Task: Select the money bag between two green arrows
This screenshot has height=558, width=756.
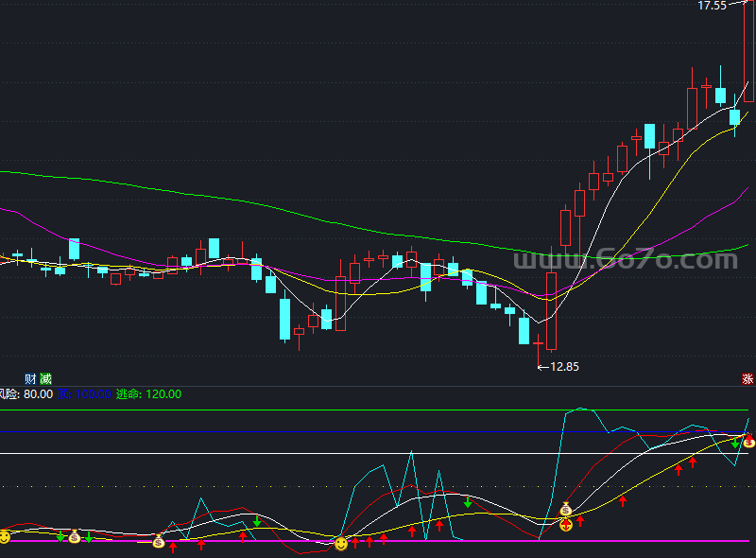Action: click(x=75, y=537)
